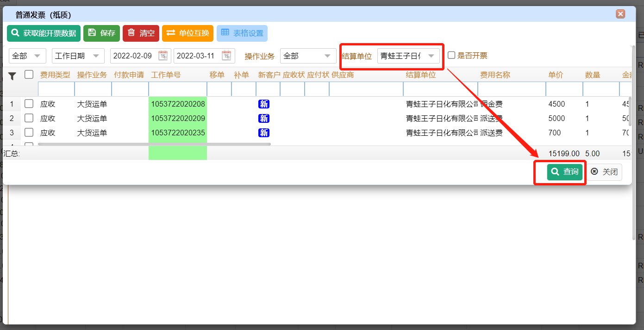The image size is (644, 330).
Task: Click the 付款申请 column header
Action: (129, 75)
